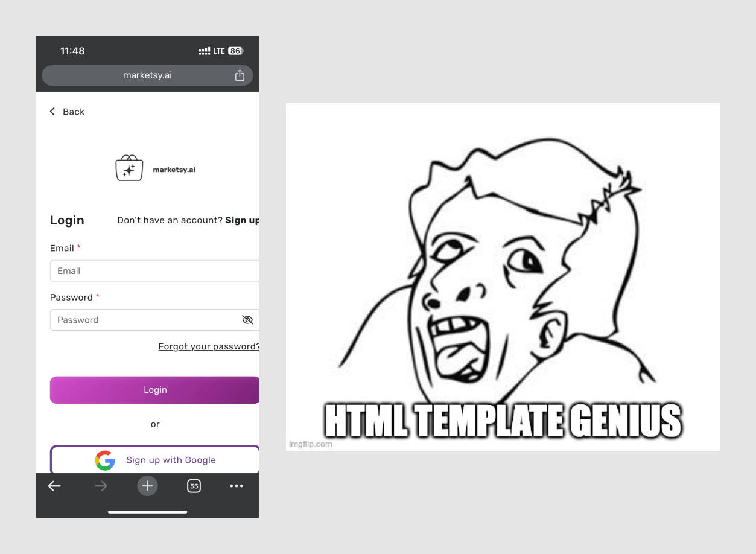Click the browser forward arrow
The width and height of the screenshot is (756, 554).
[x=101, y=486]
